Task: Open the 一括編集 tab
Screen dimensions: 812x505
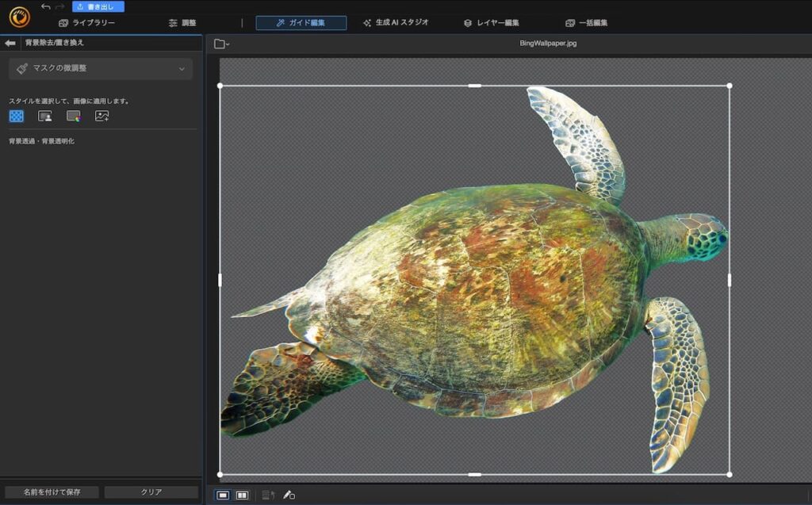Action: (586, 23)
